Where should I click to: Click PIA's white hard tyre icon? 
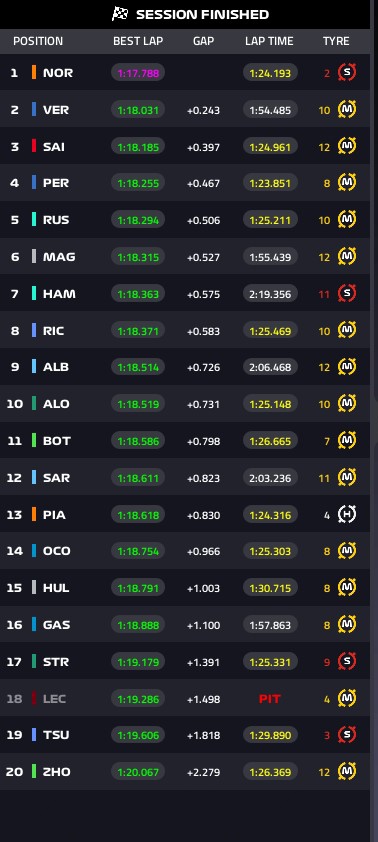coord(347,514)
